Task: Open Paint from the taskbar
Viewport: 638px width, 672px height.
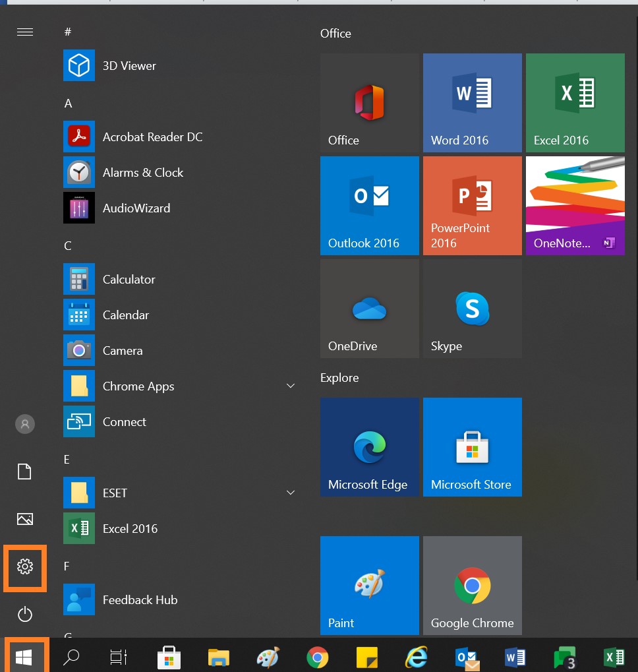Action: click(x=268, y=657)
